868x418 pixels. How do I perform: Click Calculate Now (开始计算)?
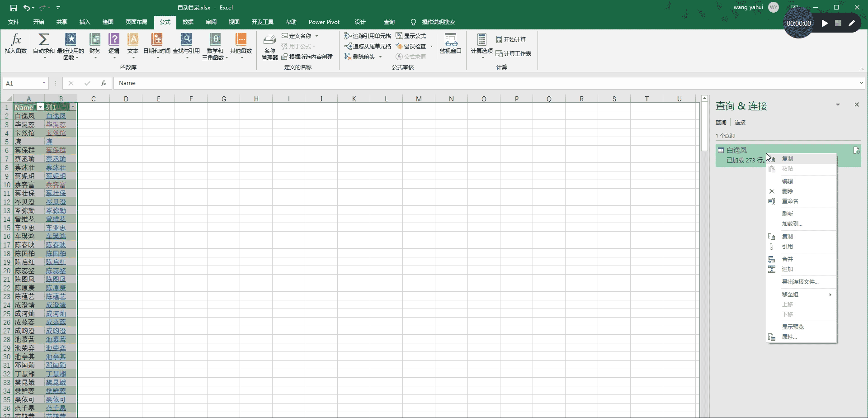pyautogui.click(x=511, y=39)
